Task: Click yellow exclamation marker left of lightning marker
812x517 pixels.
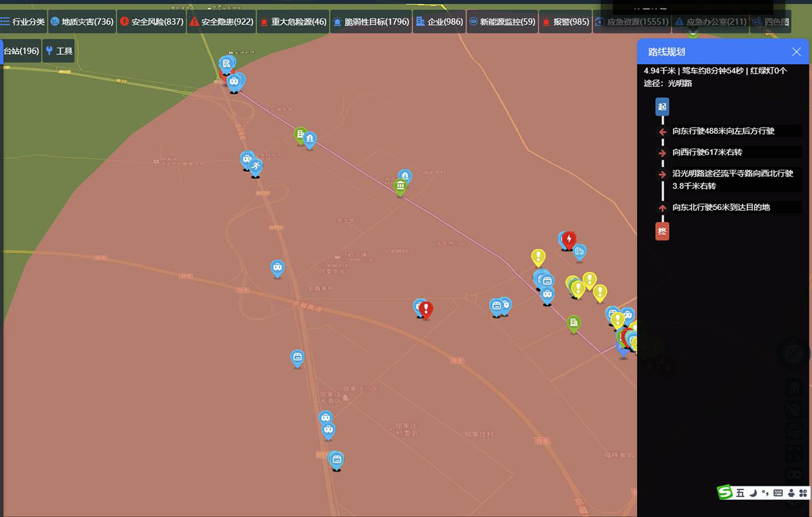Action: (538, 257)
